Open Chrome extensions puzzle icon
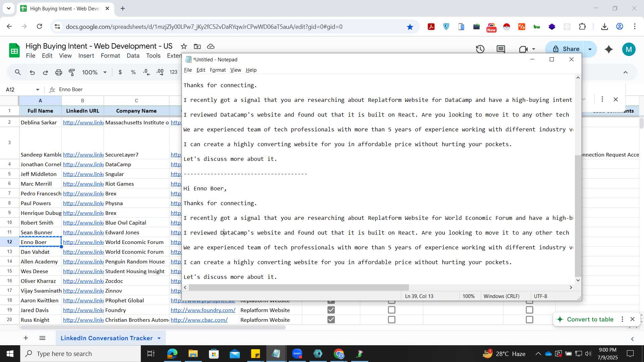This screenshot has width=644, height=362. point(583,27)
